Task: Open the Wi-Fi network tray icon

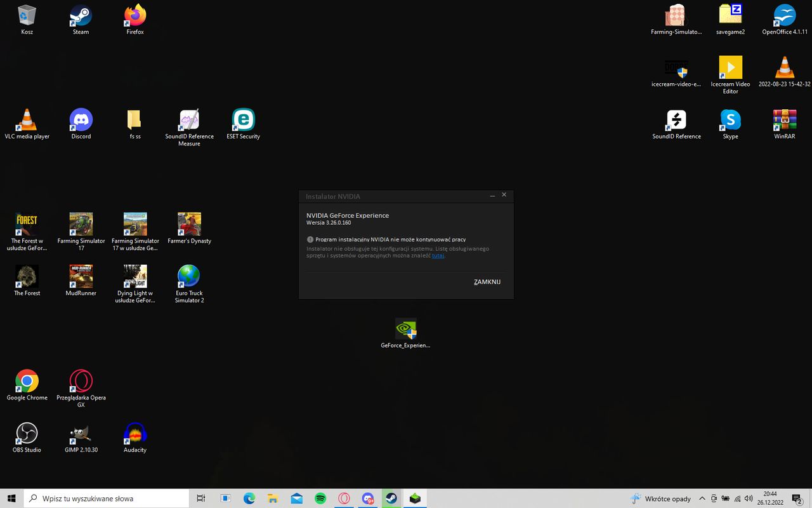Action: [737, 498]
